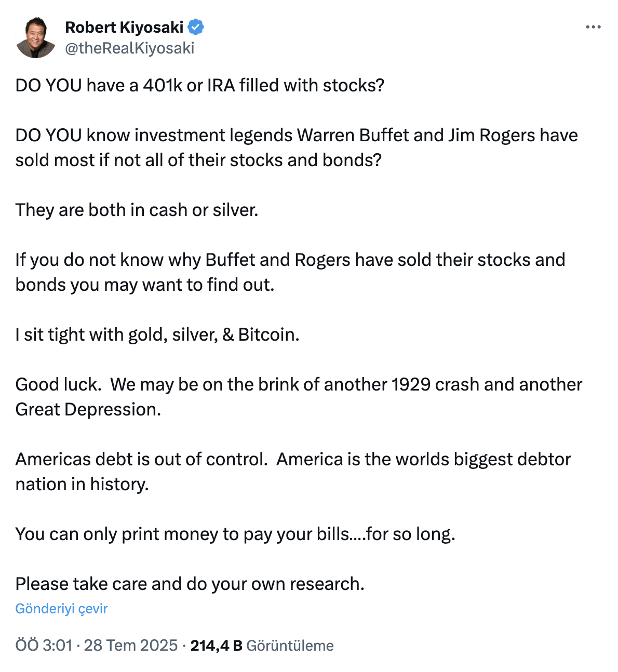Screen dimensions: 618x672
Task: Click 'They are both in cash or silver'
Action: click(x=137, y=210)
